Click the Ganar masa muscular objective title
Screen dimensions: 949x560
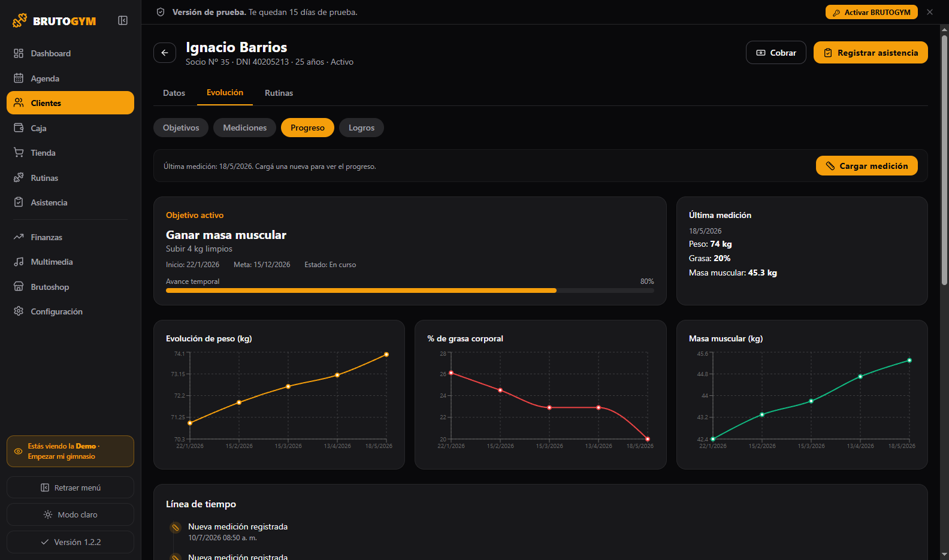[x=226, y=235]
